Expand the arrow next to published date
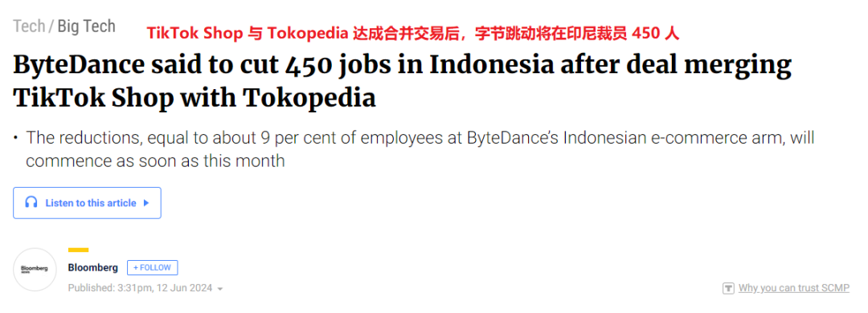 click(x=220, y=289)
